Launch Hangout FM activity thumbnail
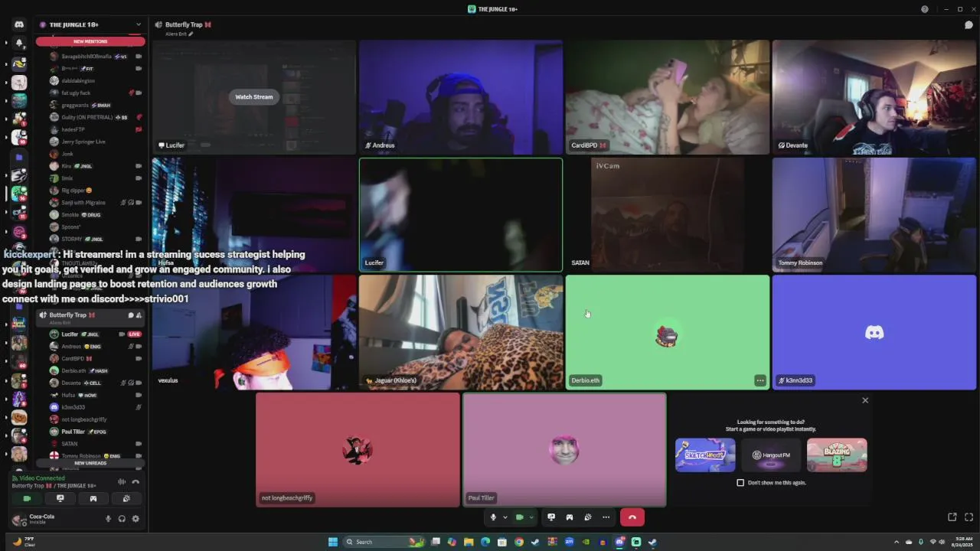980x551 pixels. pos(771,455)
